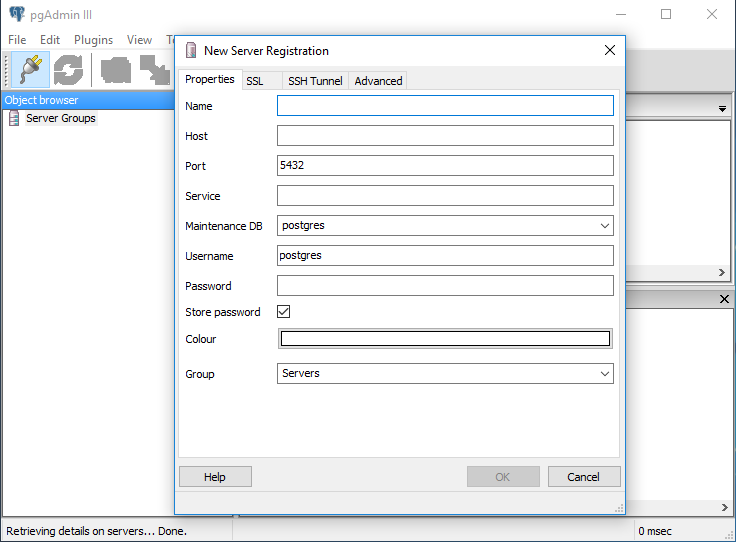This screenshot has height=542, width=736.
Task: Click the '0 msec' status bar entry
Action: point(655,531)
